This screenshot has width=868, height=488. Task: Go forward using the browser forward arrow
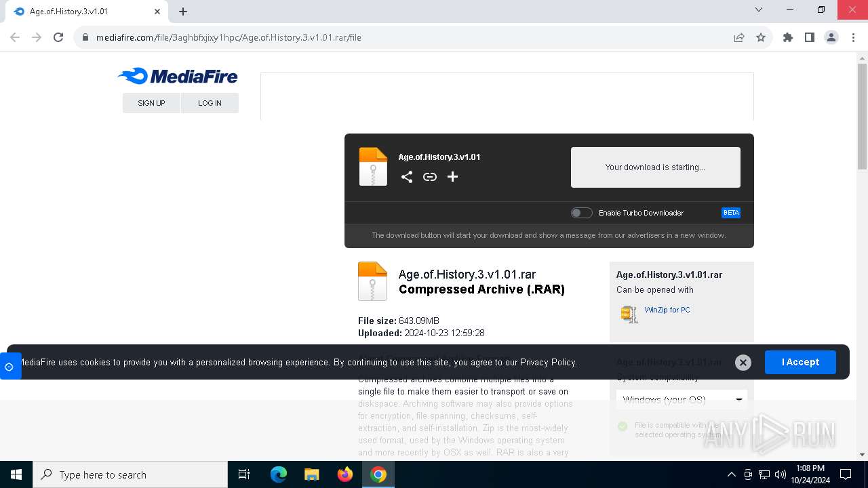click(37, 37)
